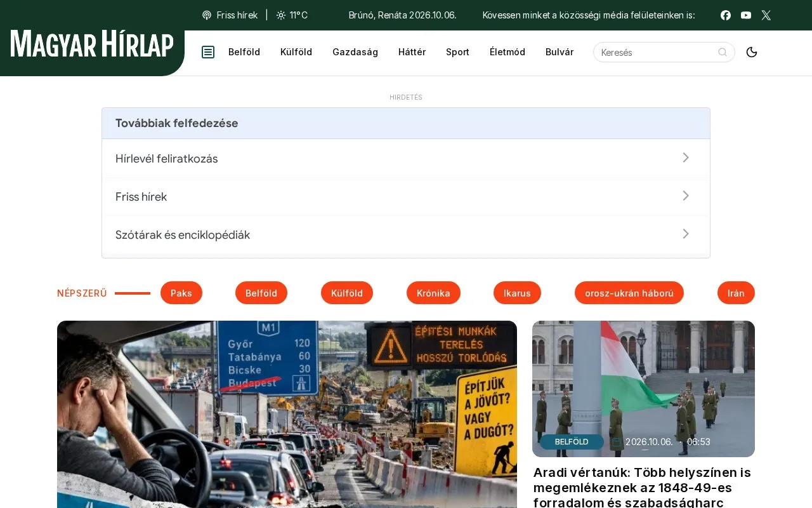Open the Külföld menu section
This screenshot has height=508, width=812.
tap(296, 52)
